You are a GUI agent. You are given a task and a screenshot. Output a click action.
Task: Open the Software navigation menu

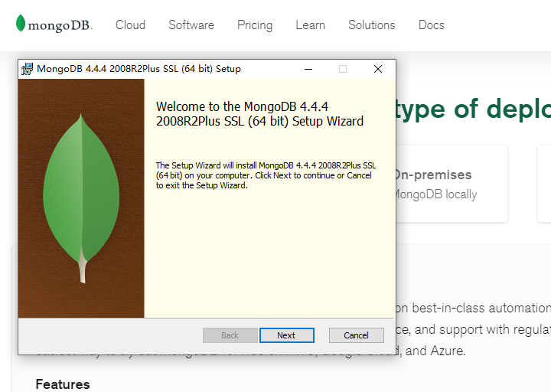tap(191, 25)
